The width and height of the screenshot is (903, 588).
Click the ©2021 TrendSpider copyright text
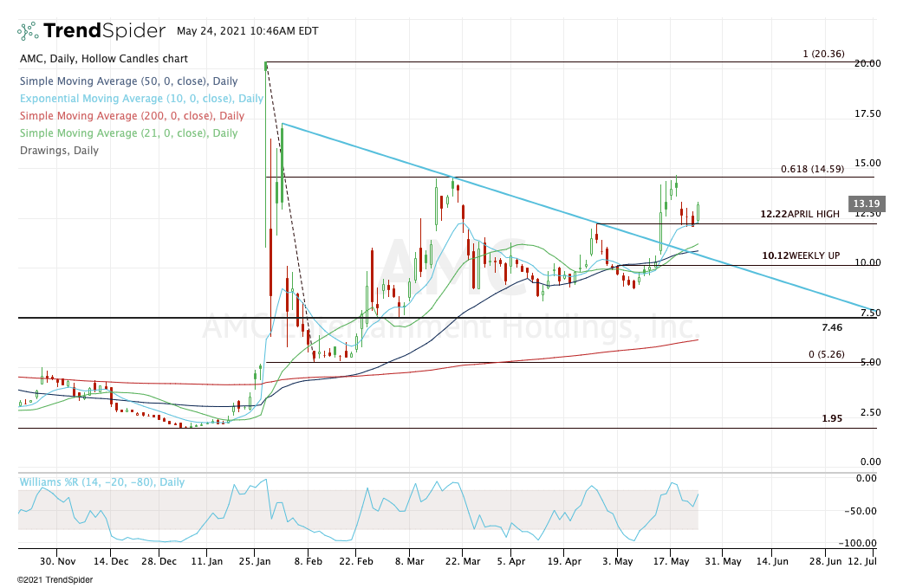point(55,580)
